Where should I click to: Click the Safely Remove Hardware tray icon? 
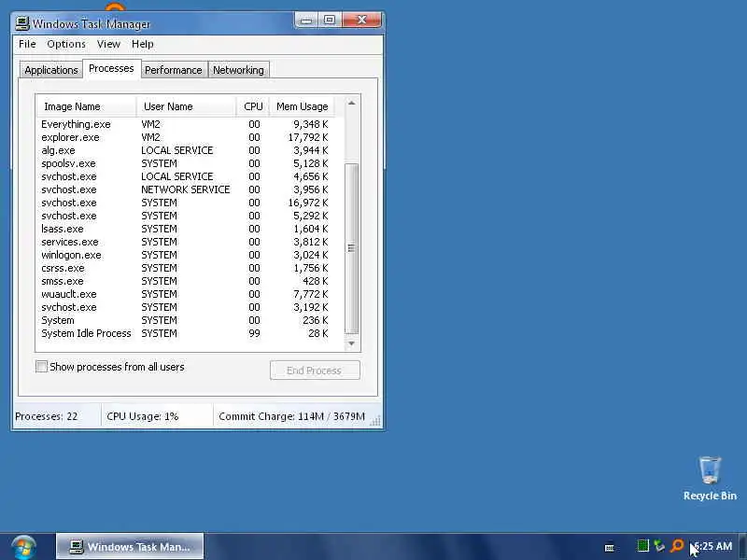[x=659, y=546]
